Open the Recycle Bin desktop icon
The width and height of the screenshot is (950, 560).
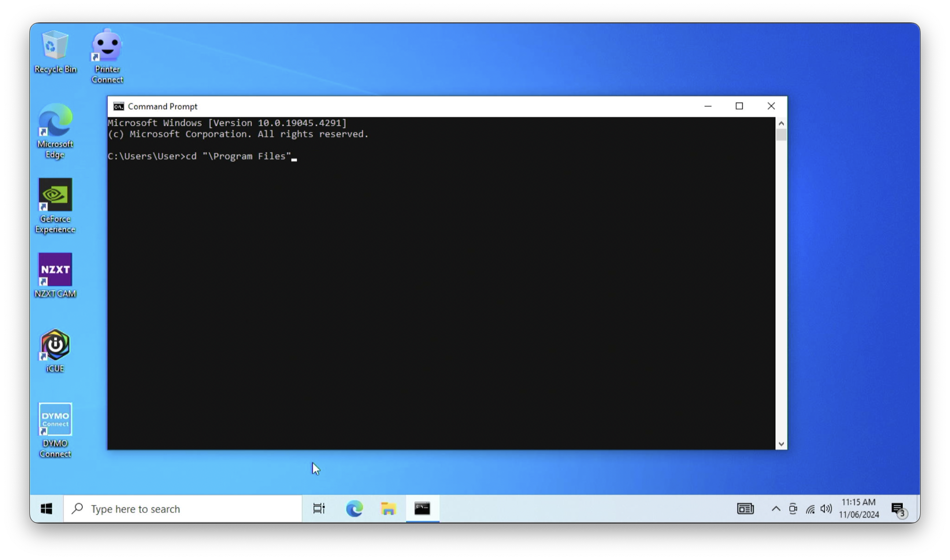click(x=55, y=51)
